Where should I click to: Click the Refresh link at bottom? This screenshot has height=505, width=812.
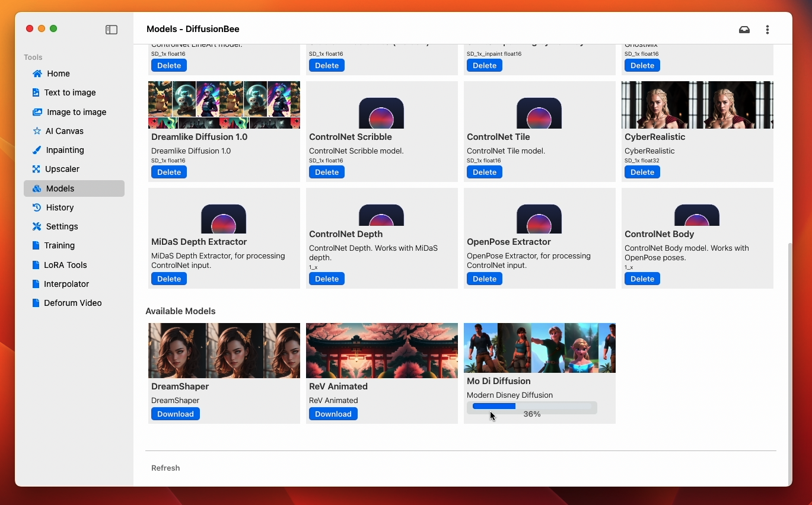click(x=165, y=468)
